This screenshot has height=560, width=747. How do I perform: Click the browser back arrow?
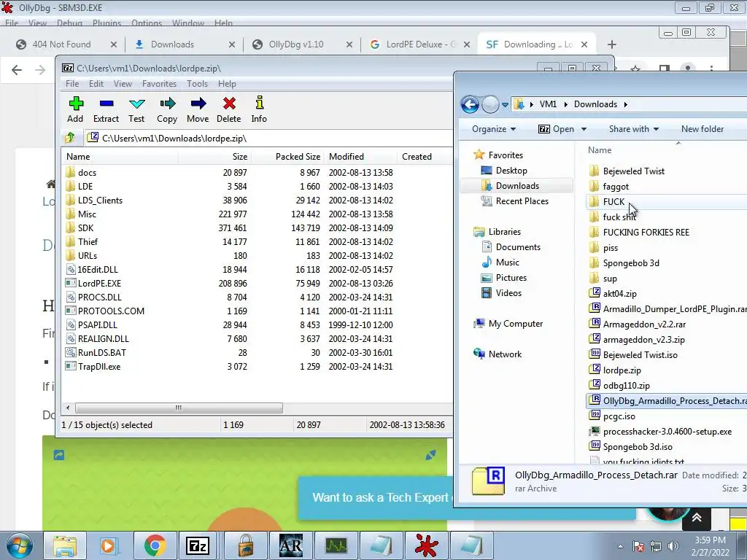click(x=17, y=70)
